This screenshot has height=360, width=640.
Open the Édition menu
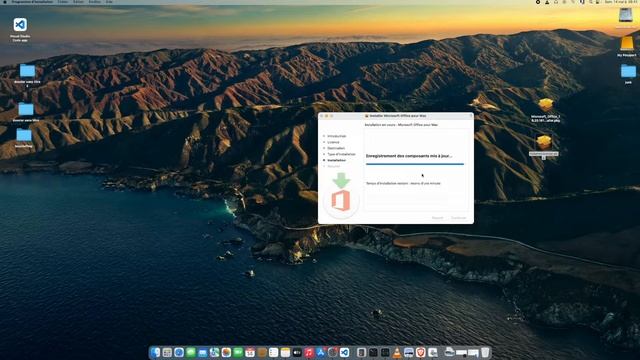[x=78, y=2]
